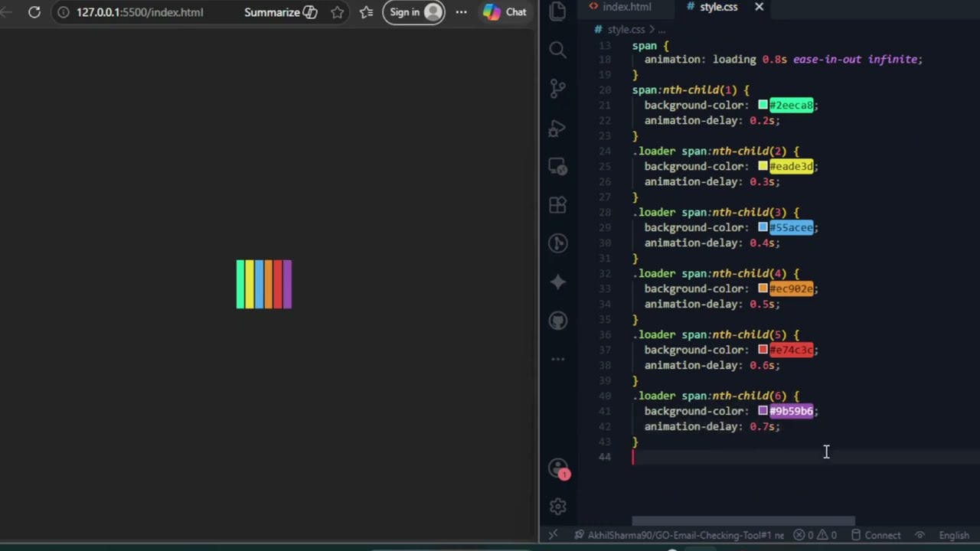
Task: Open the GitHub view in activity bar
Action: (557, 321)
